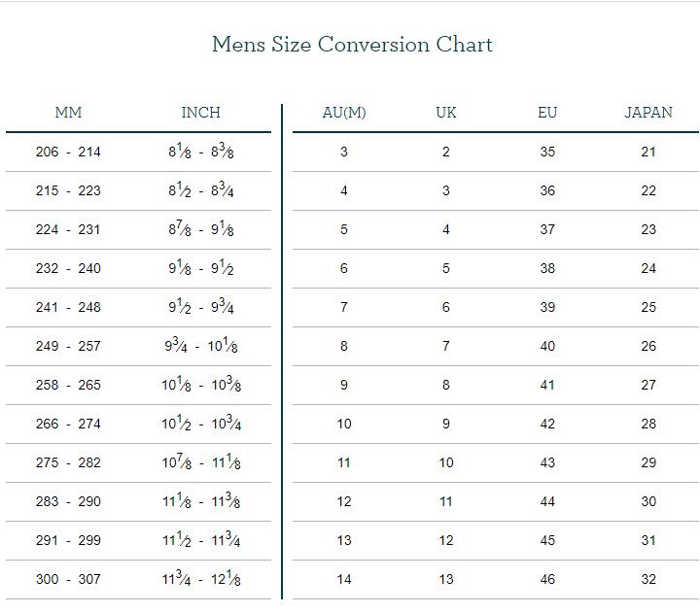The height and width of the screenshot is (613, 700).
Task: Click the UK column header
Action: (446, 113)
